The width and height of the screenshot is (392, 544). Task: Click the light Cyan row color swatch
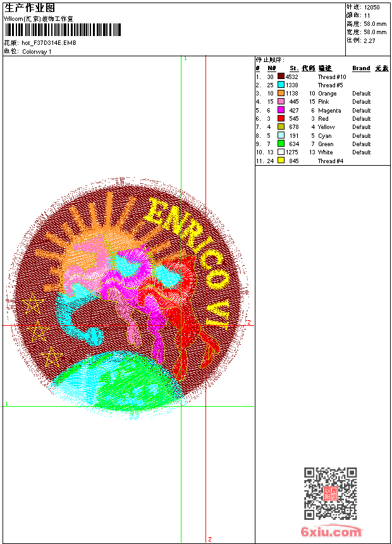click(281, 135)
